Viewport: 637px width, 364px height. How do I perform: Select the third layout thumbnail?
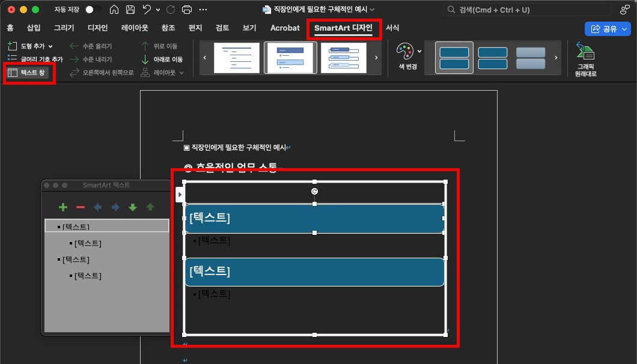[344, 58]
